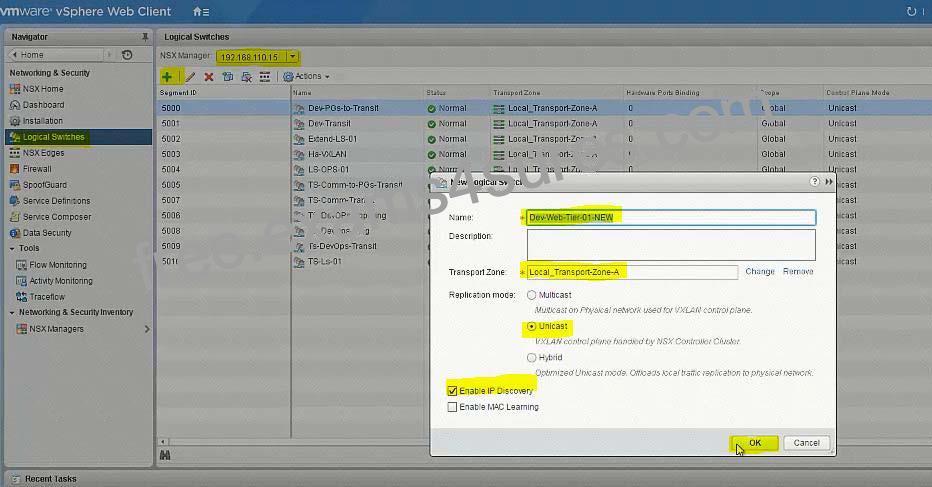The image size is (932, 487).
Task: Select Logical Switches in Navigator
Action: [78, 137]
